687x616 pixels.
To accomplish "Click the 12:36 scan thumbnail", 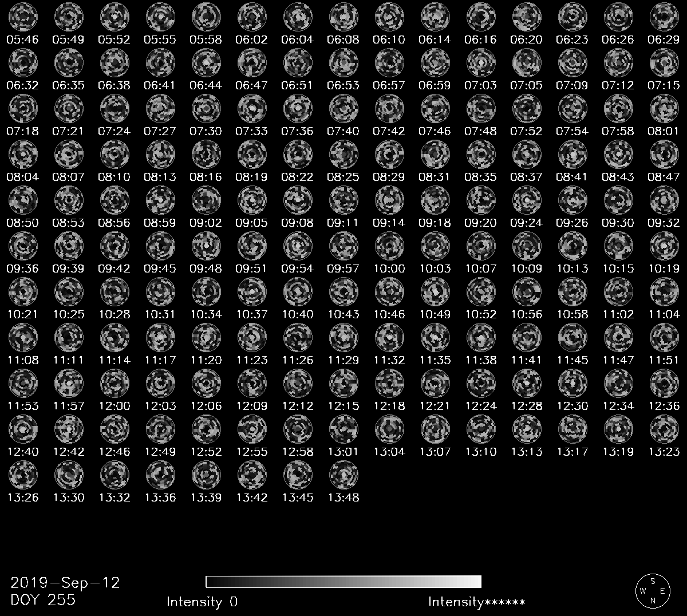I will click(x=664, y=383).
